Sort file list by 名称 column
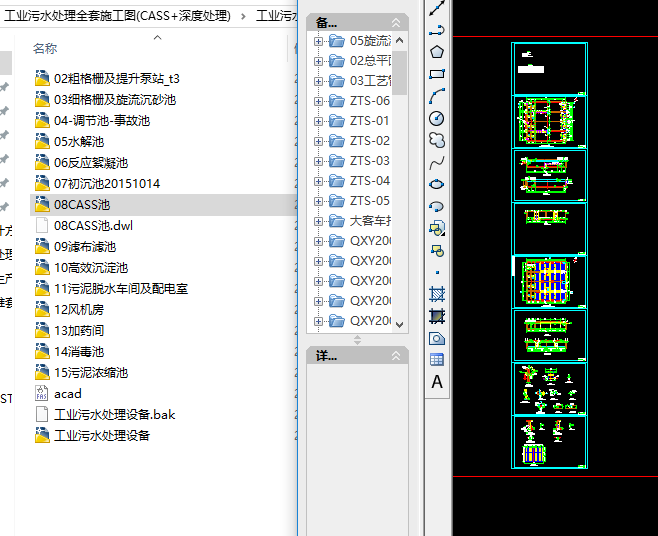This screenshot has width=658, height=536. tap(45, 48)
